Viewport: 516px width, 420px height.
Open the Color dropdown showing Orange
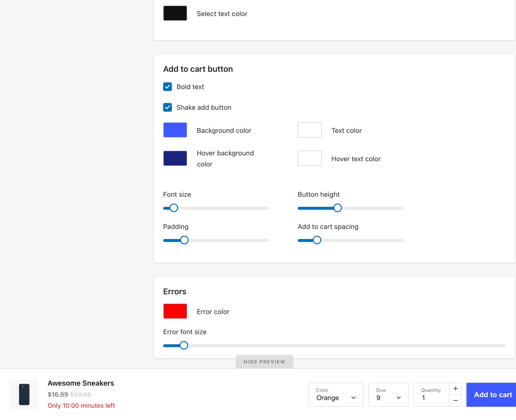[x=336, y=395]
